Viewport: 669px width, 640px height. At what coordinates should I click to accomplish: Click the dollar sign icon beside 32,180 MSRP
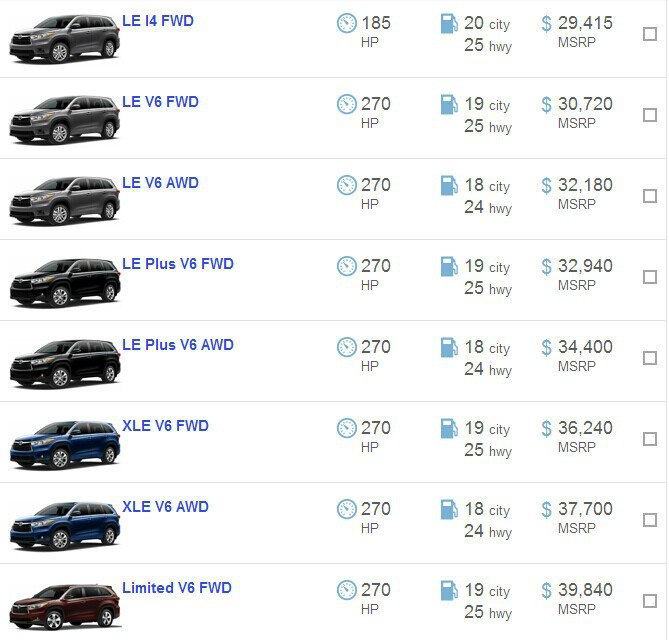click(x=546, y=185)
